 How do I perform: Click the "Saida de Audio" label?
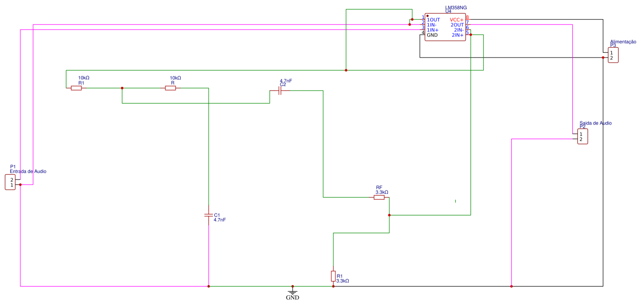(x=596, y=123)
